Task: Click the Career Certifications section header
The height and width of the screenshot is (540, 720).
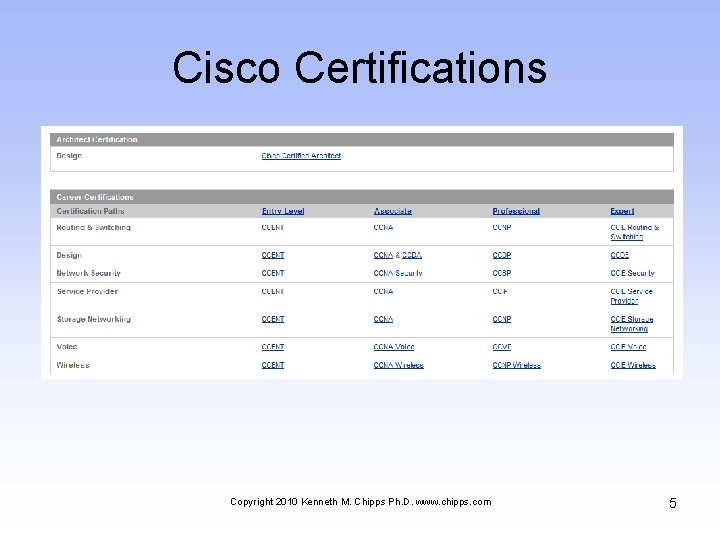Action: tap(362, 197)
